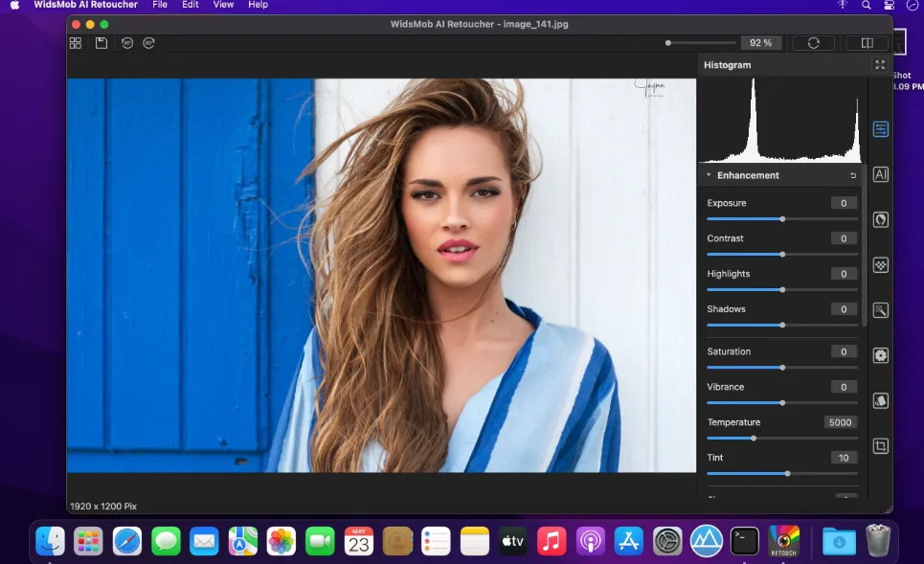924x564 pixels.
Task: Click the Tint value field showing 10
Action: pos(844,458)
